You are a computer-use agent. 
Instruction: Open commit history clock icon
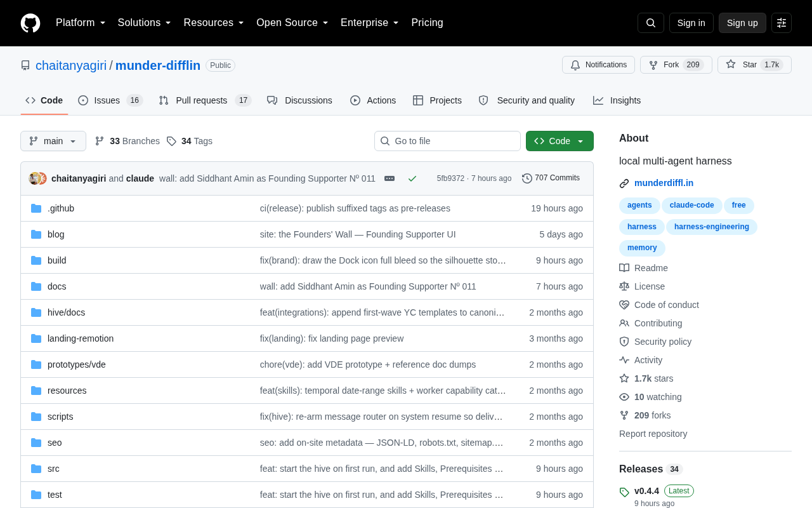pyautogui.click(x=527, y=178)
